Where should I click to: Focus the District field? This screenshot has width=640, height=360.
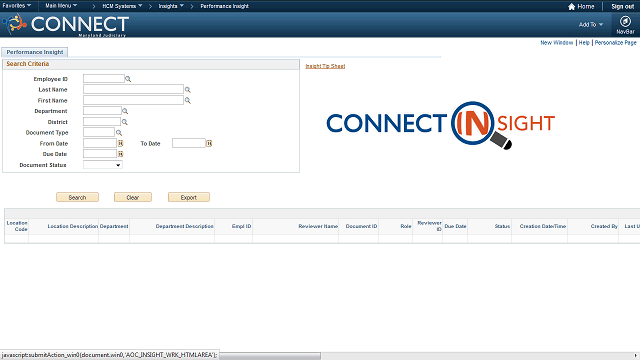click(102, 122)
